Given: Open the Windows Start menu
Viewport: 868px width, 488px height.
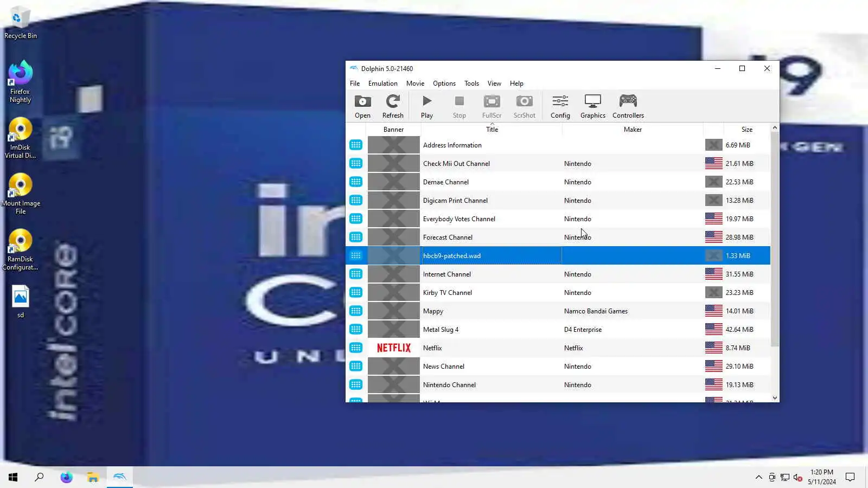Looking at the screenshot, I should pos(13,477).
